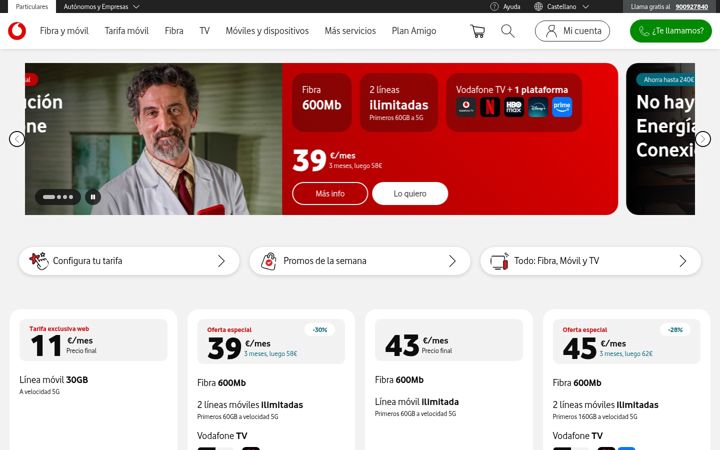Open the shopping cart
The image size is (720, 450).
[478, 31]
